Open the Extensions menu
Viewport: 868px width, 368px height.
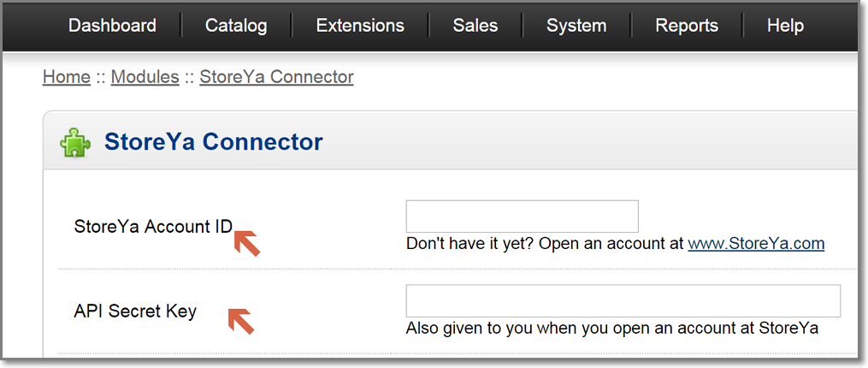(x=360, y=26)
